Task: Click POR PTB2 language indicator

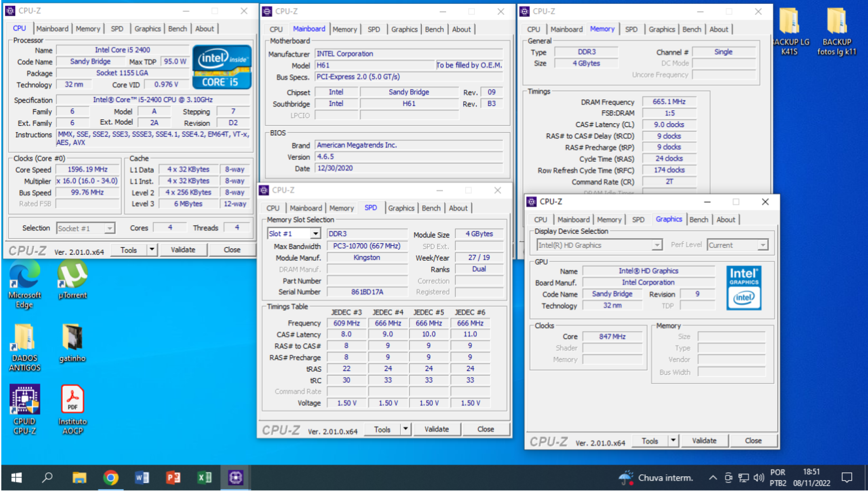Action: pyautogui.click(x=778, y=478)
